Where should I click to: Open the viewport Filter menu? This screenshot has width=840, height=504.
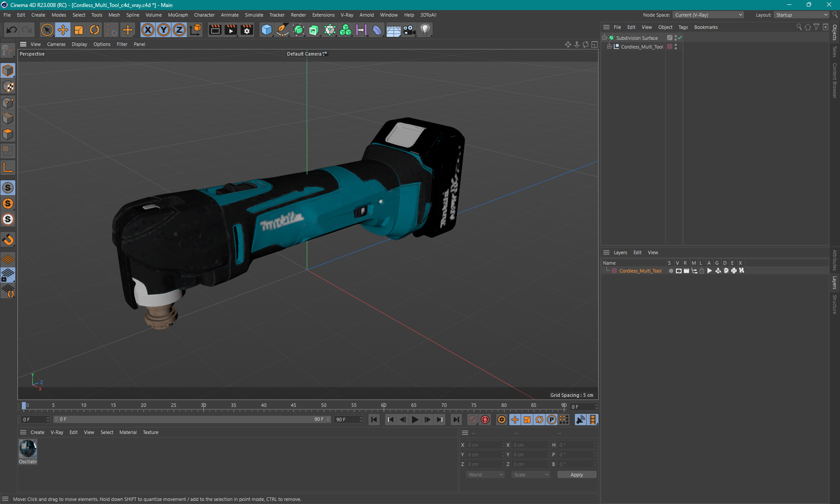coord(122,44)
